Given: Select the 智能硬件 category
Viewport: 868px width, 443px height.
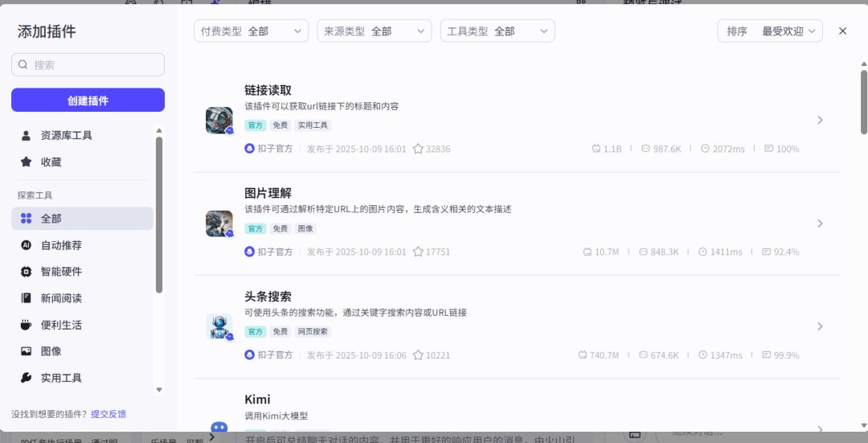Looking at the screenshot, I should 83,271.
